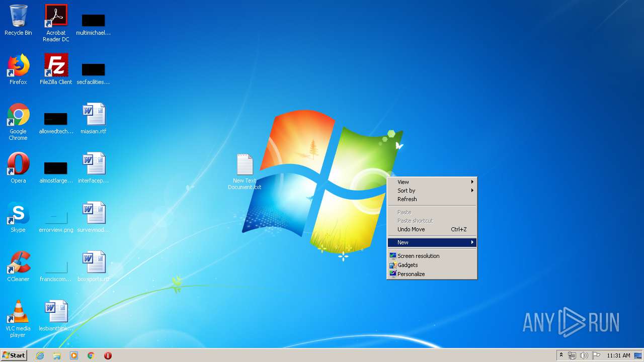Viewport: 644px width, 362px height.
Task: Click the disabled Paste shortcut entry
Action: pyautogui.click(x=432, y=221)
